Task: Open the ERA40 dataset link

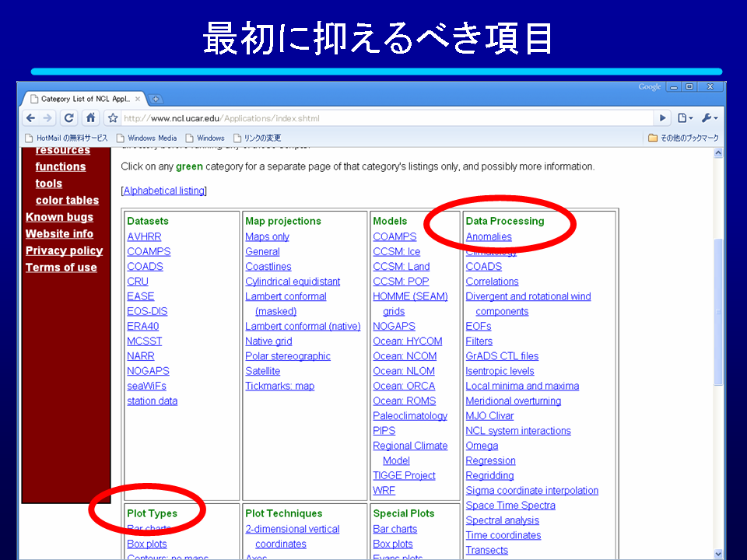Action: [143, 326]
